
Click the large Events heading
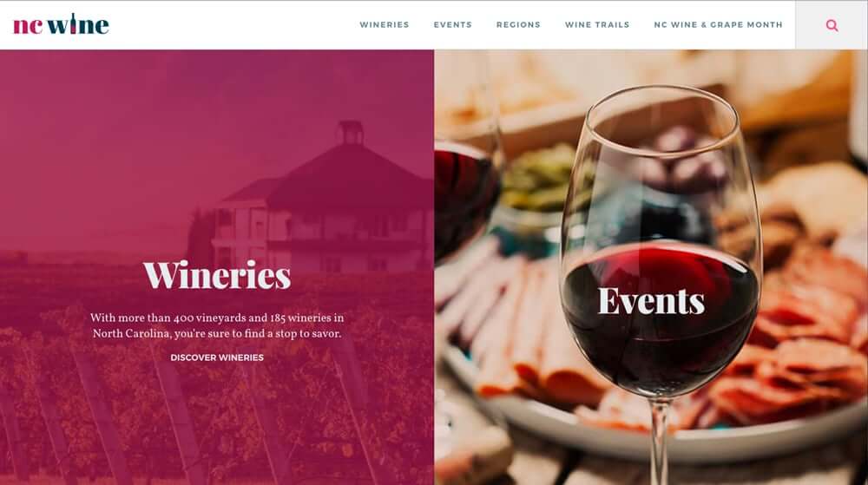tap(651, 301)
